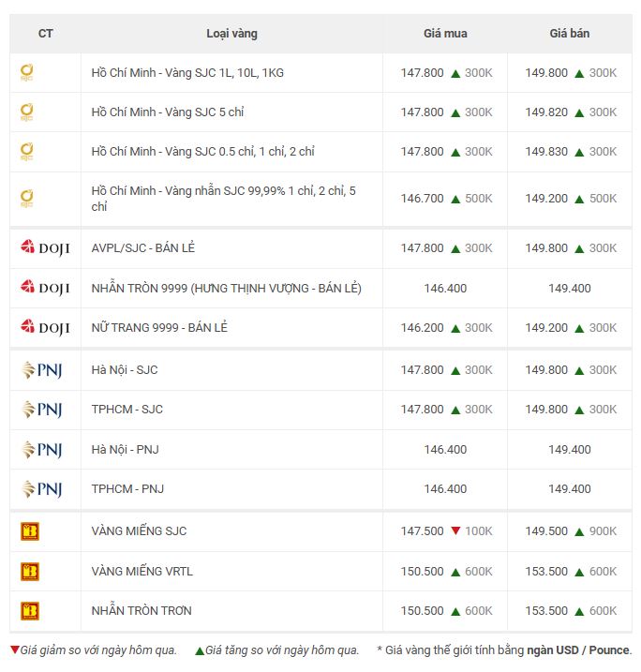Click Hồ Chí Minh - Vàng SJC 1L, 10L, 1KG
Viewport: 641px width, 672px height.
point(187,73)
